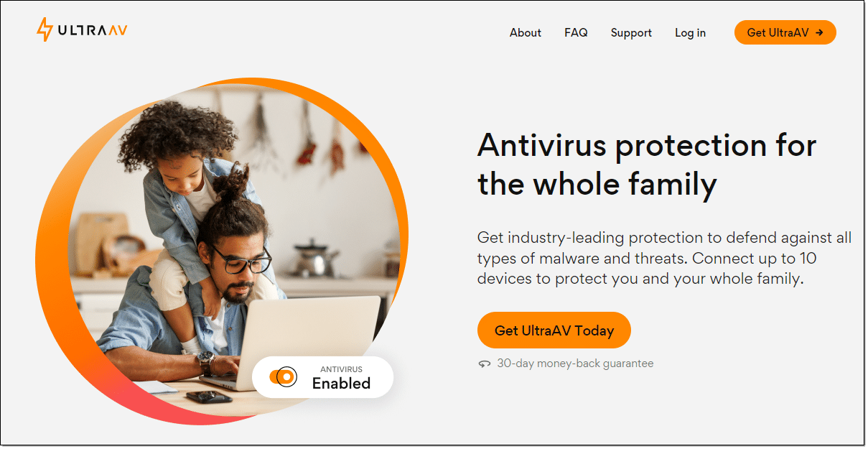Image resolution: width=868 pixels, height=449 pixels.
Task: Click the Antivirus protection headline
Action: (646, 165)
